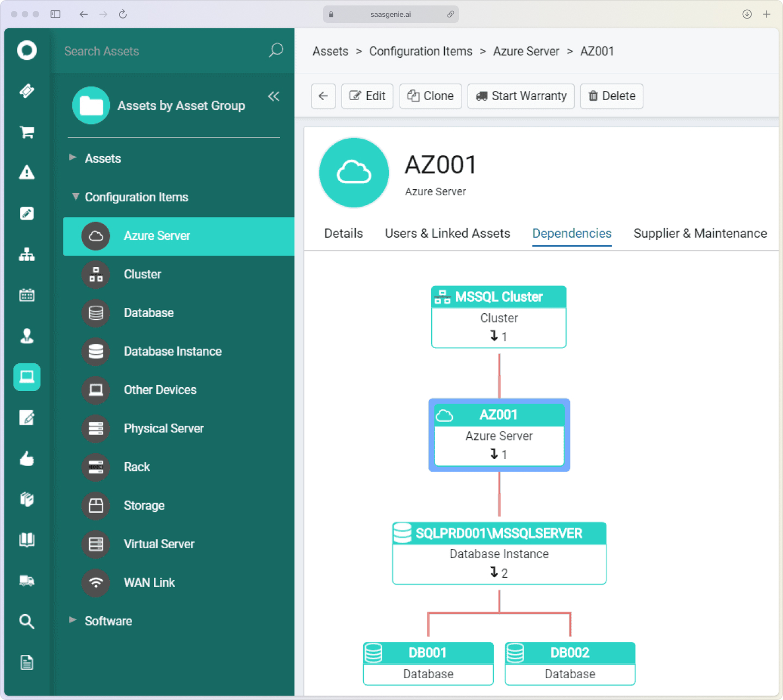Expand the Assets tree group
The image size is (783, 700).
[73, 158]
